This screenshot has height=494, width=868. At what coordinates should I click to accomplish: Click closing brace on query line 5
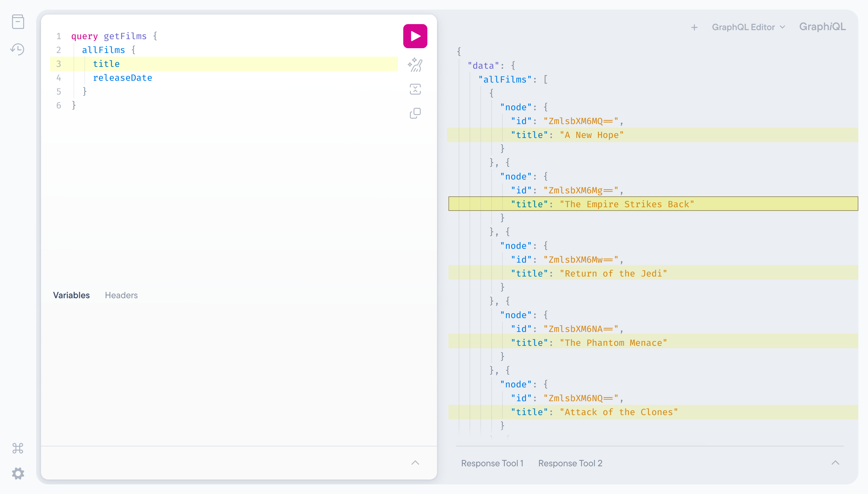coord(84,92)
